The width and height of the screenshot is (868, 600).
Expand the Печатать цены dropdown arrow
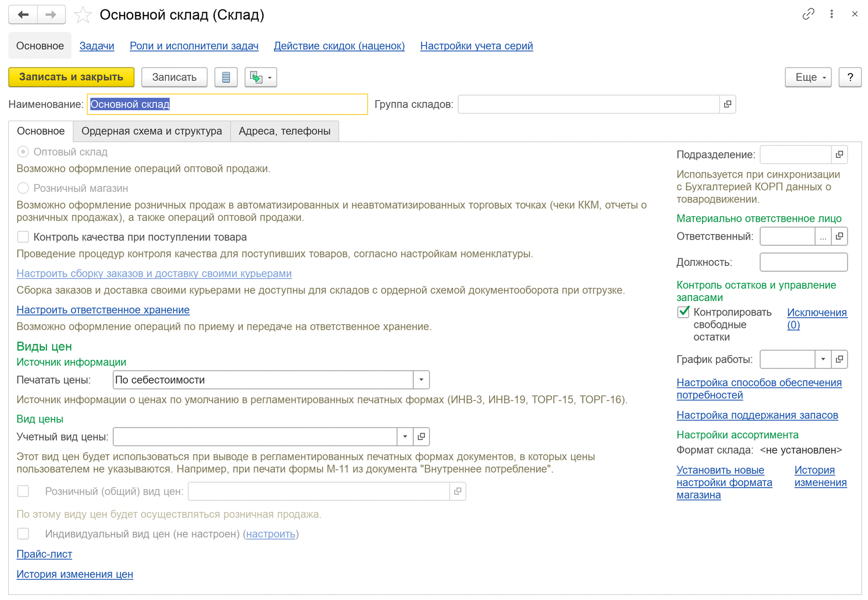pos(421,380)
